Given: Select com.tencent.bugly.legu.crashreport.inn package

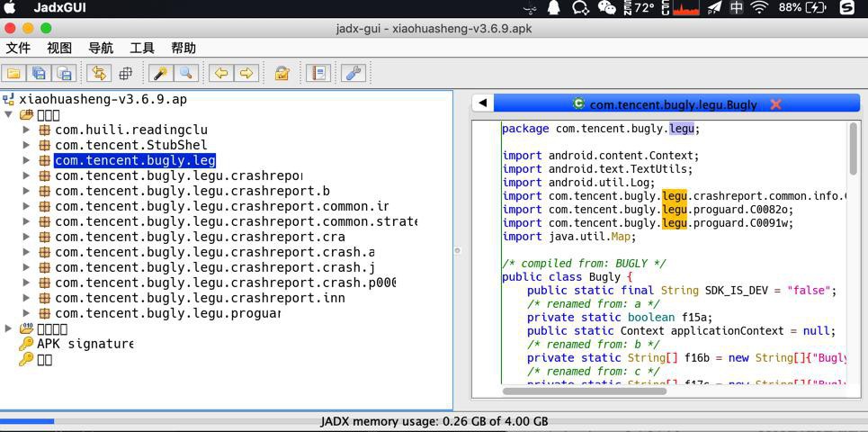Looking at the screenshot, I should click(x=200, y=299).
